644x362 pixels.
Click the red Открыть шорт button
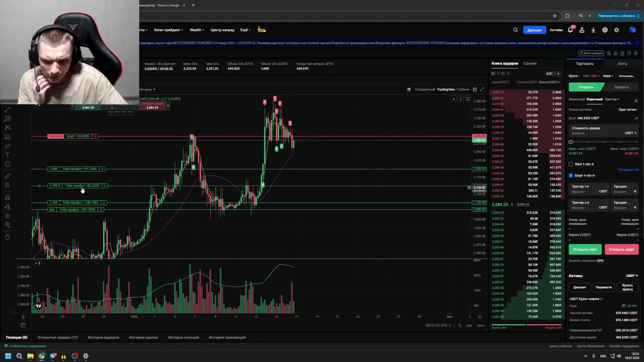tap(621, 249)
